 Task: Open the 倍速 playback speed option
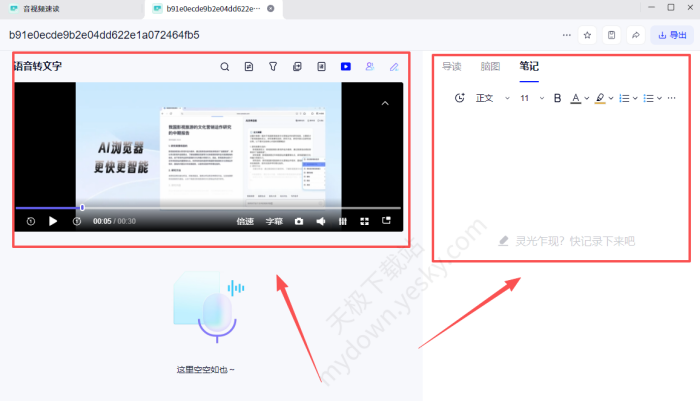pos(245,221)
